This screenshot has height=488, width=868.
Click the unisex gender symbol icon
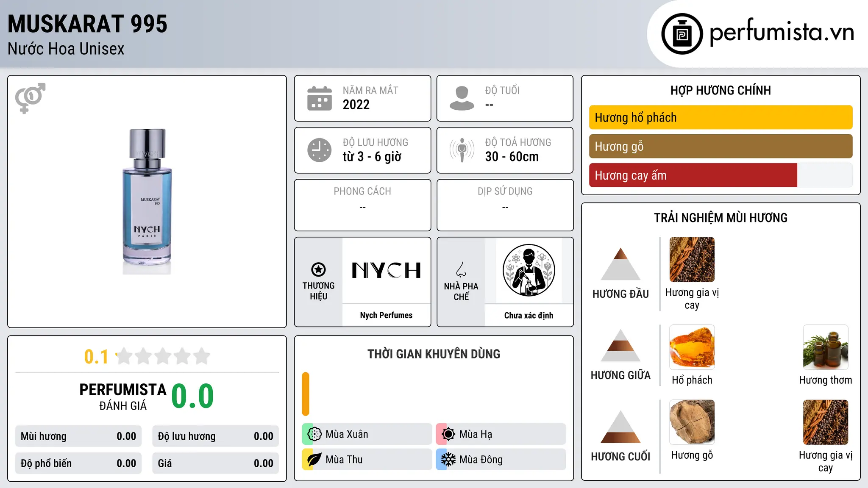[30, 98]
